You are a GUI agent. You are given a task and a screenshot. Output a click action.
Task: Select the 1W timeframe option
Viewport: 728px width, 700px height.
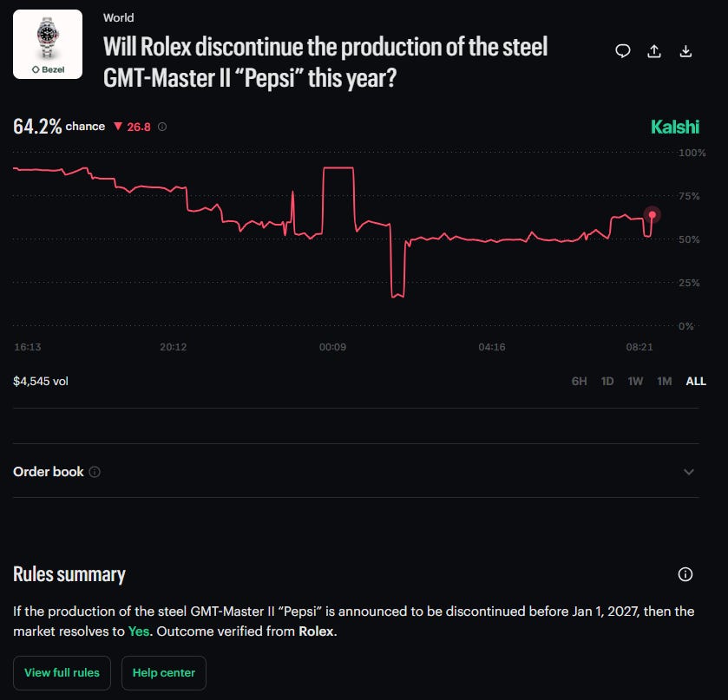tap(635, 381)
